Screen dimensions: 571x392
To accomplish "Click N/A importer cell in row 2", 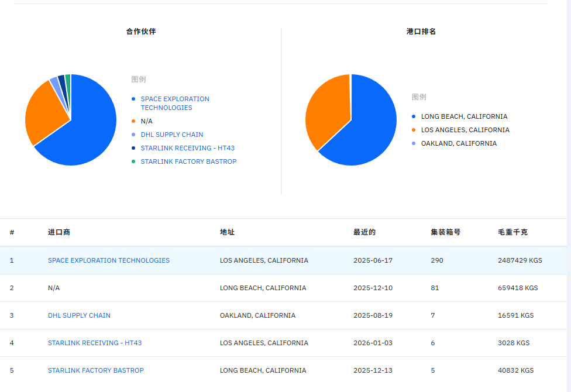I will [54, 288].
